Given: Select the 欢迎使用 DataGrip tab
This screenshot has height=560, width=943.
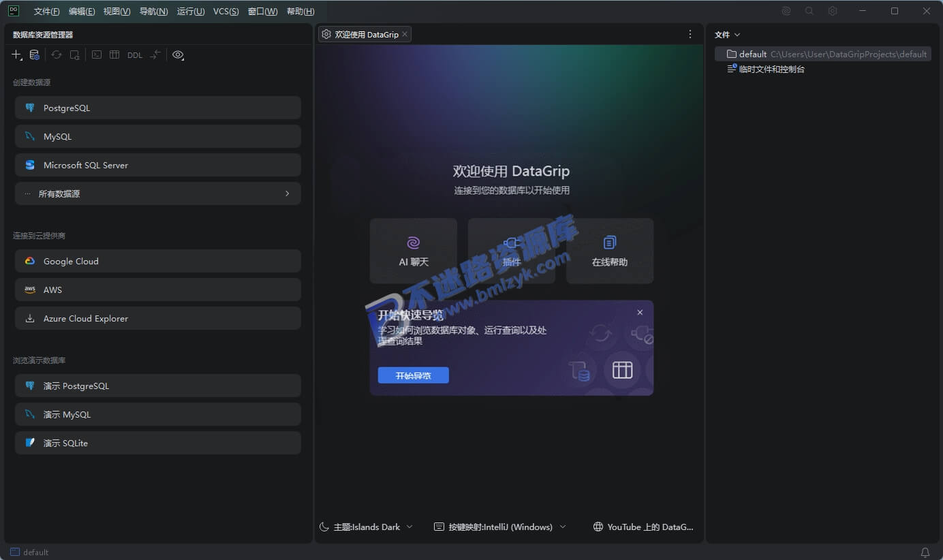Looking at the screenshot, I should [x=365, y=34].
